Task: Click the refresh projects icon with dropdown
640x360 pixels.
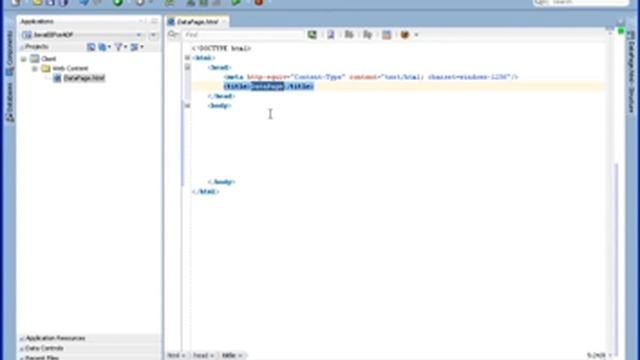Action: click(x=104, y=47)
